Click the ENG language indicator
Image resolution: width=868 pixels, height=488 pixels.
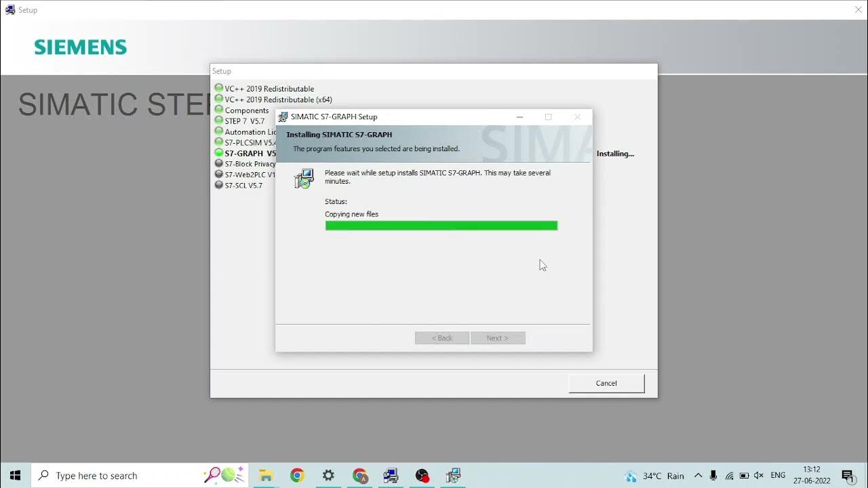click(x=778, y=476)
